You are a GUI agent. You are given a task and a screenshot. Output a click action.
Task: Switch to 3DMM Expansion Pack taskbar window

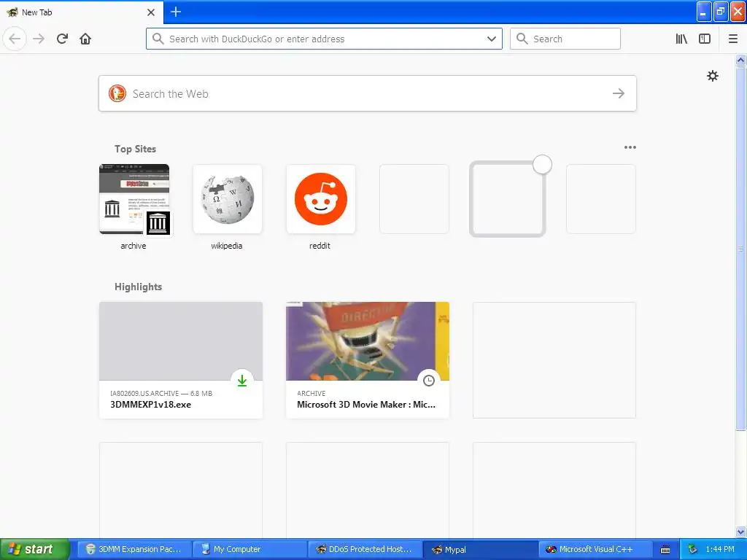[134, 549]
